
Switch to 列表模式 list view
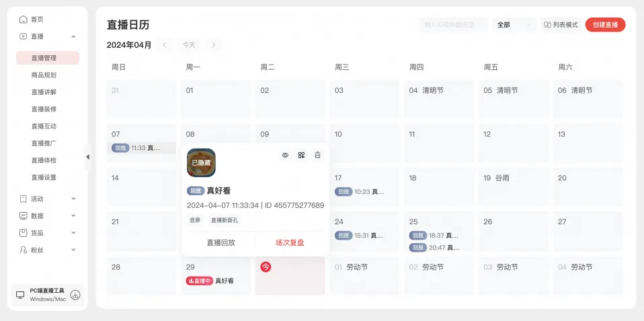[561, 25]
